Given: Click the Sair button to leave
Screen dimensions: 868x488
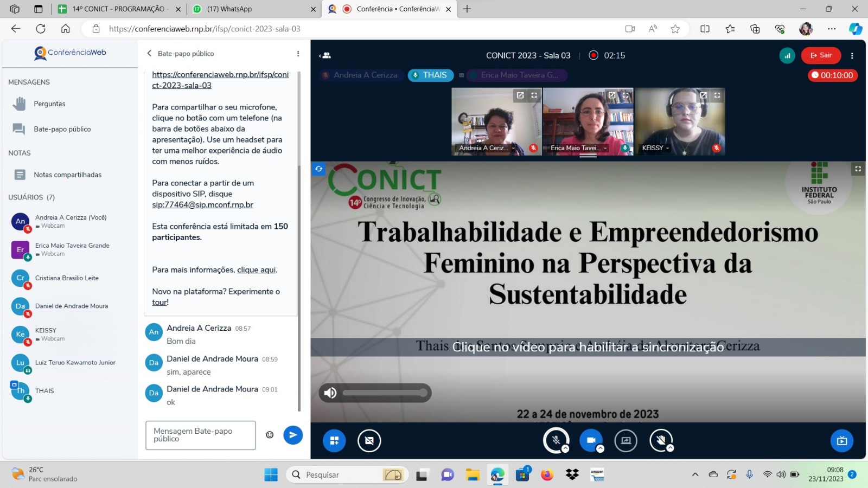Looking at the screenshot, I should click(821, 55).
